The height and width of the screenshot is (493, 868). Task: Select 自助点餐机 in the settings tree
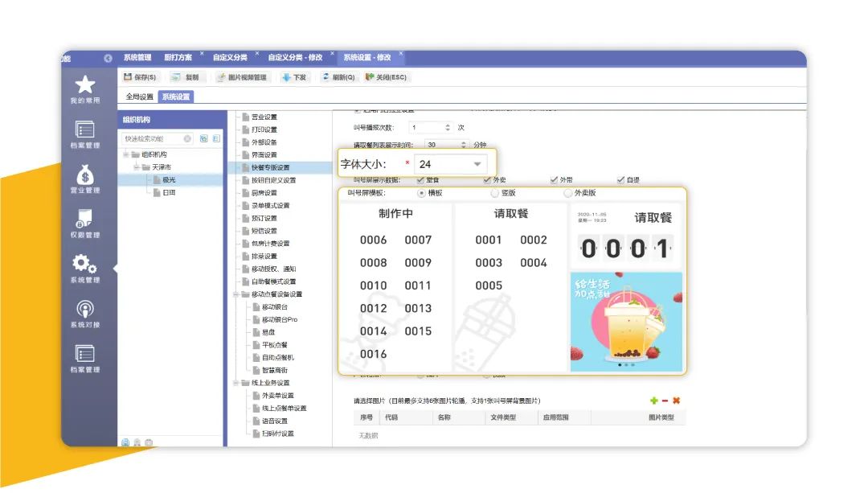click(x=278, y=357)
